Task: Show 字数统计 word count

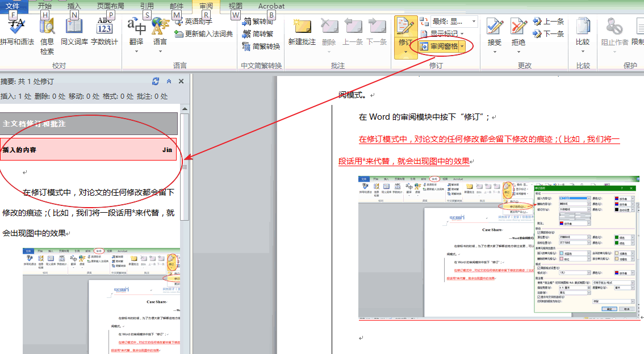Action: [104, 31]
